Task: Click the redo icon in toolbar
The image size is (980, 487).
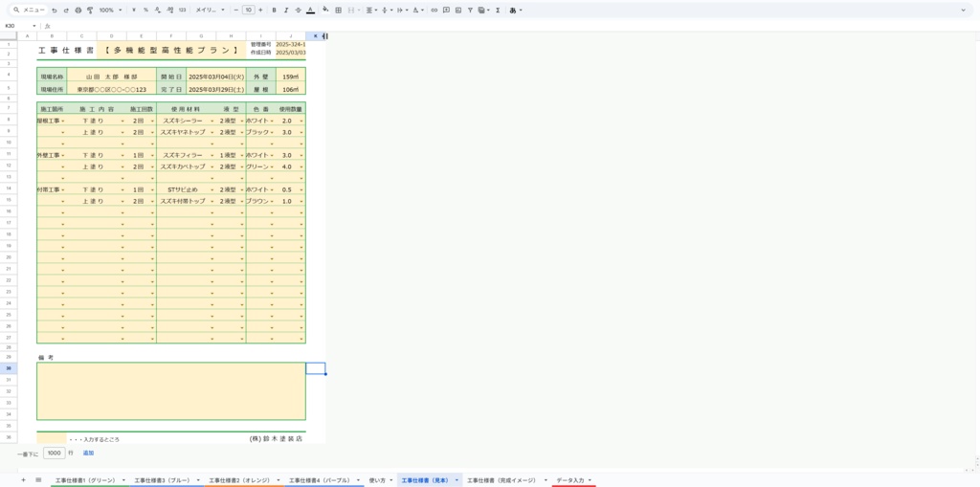Action: point(66,10)
